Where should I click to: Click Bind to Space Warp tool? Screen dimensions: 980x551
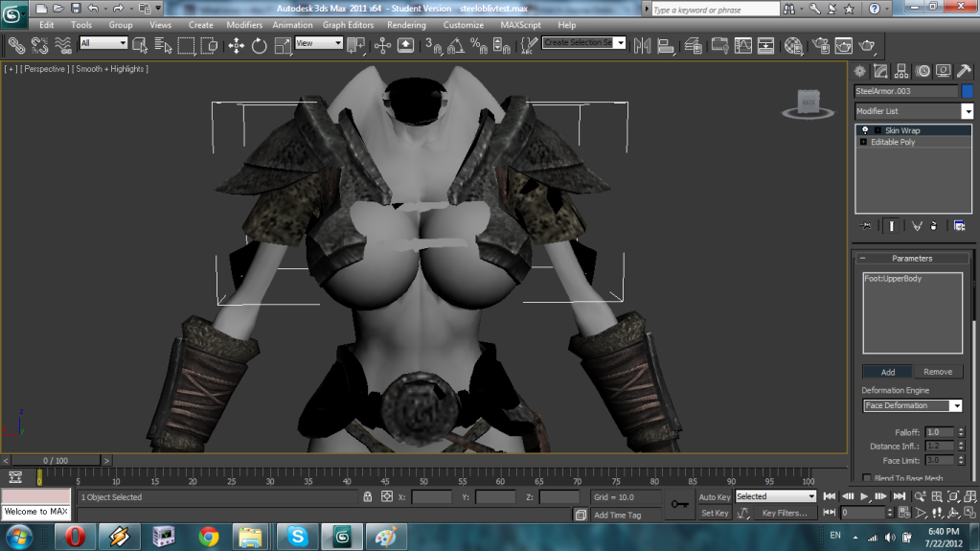[x=63, y=46]
